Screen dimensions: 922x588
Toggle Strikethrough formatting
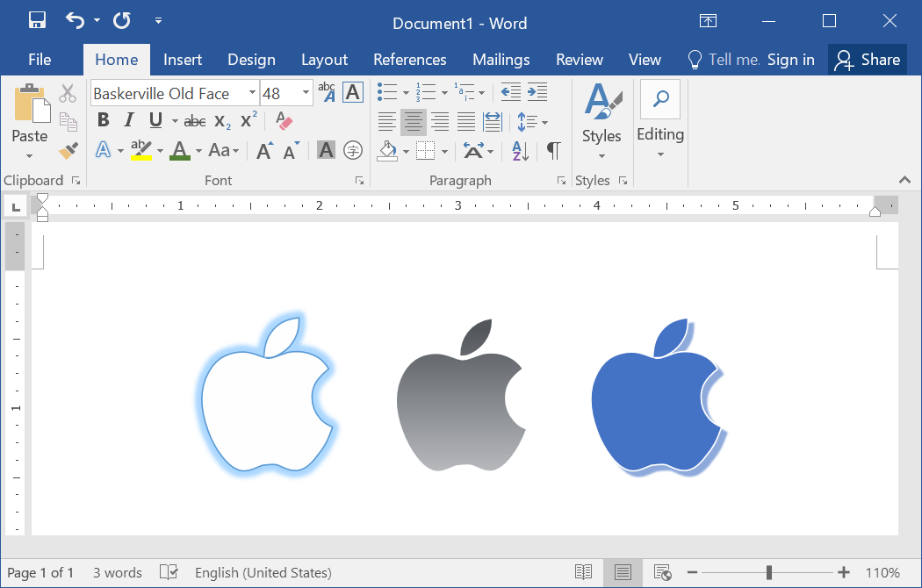[x=195, y=121]
